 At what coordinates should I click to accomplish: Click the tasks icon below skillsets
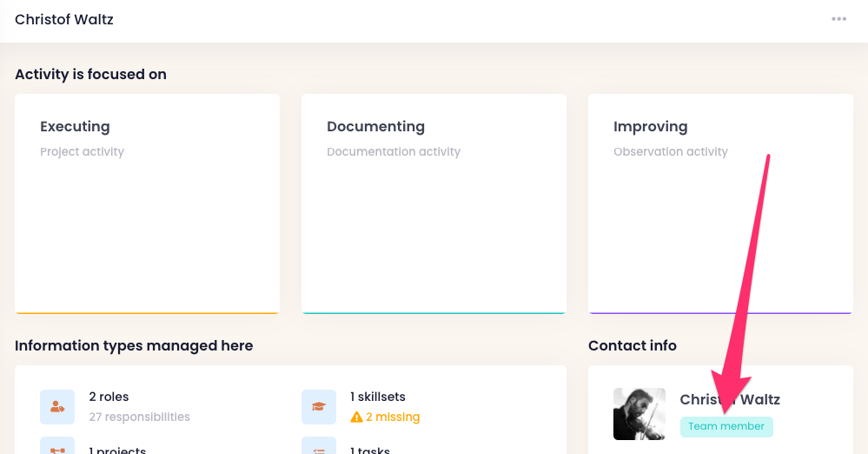(319, 448)
